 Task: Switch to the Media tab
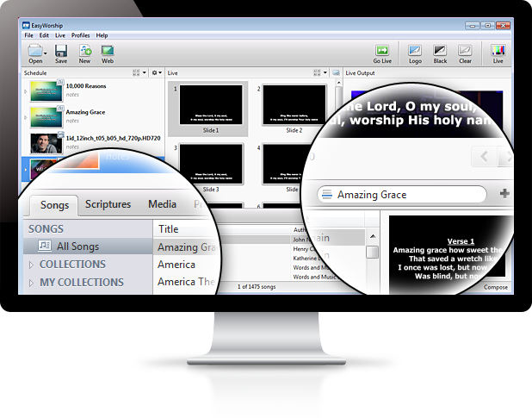162,204
